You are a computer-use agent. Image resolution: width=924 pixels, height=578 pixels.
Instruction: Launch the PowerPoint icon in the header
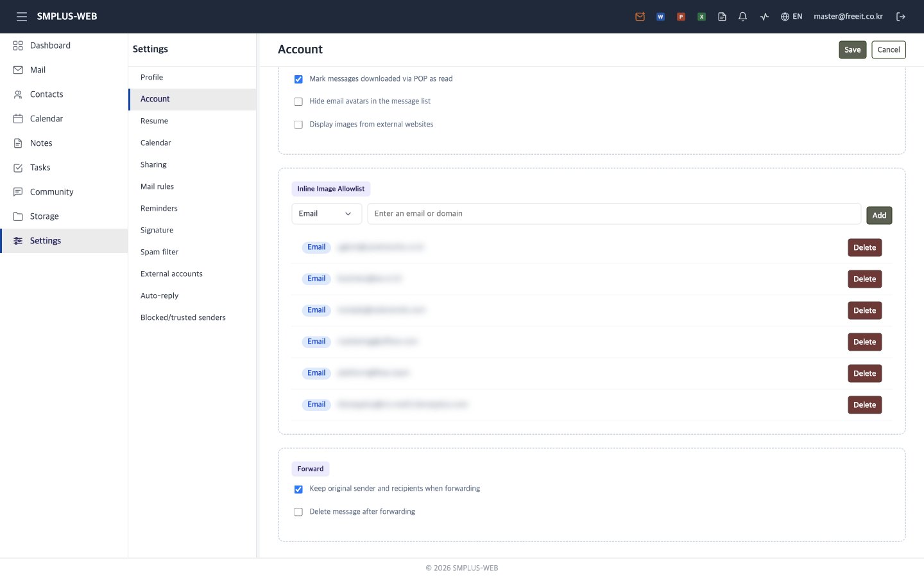point(681,17)
